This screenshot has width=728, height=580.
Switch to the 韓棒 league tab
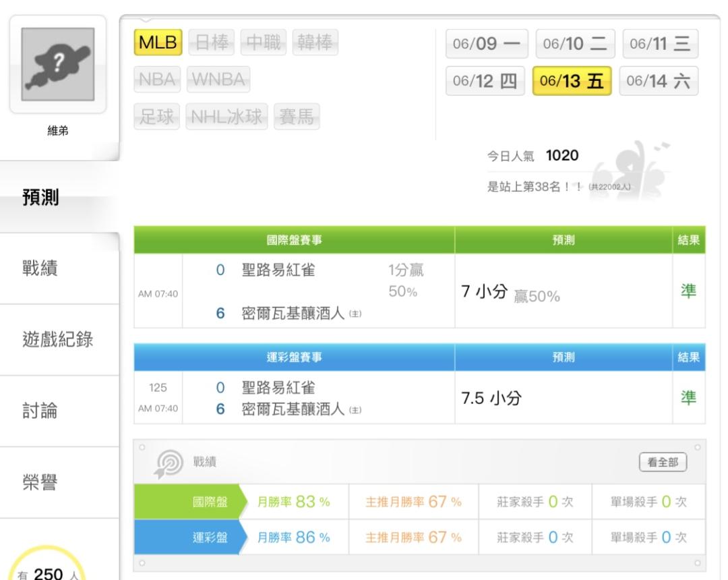315,42
